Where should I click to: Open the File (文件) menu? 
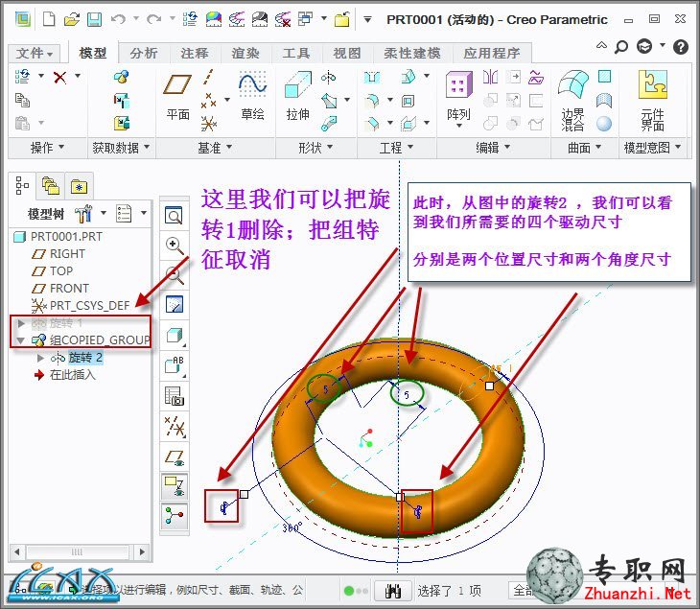(x=35, y=54)
